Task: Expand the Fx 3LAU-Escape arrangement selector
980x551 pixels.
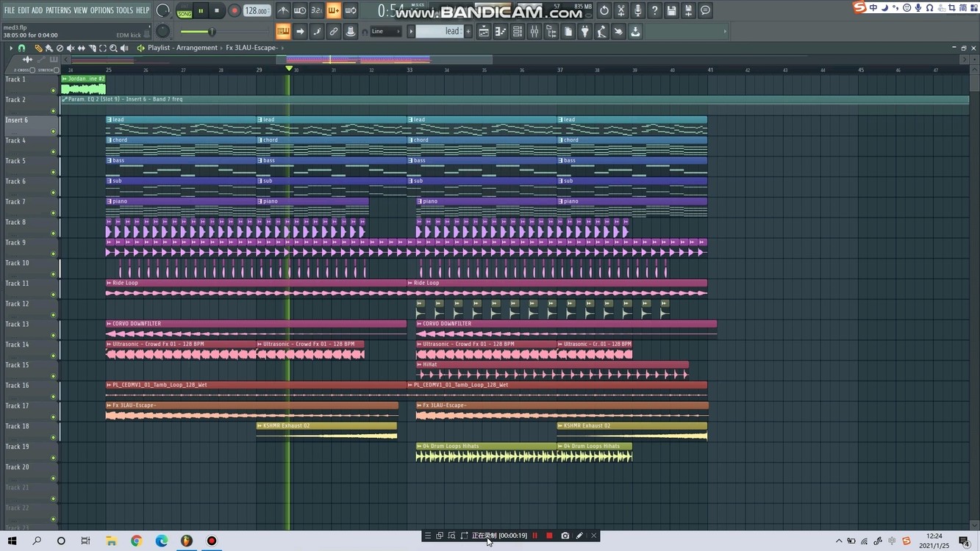Action: (282, 47)
